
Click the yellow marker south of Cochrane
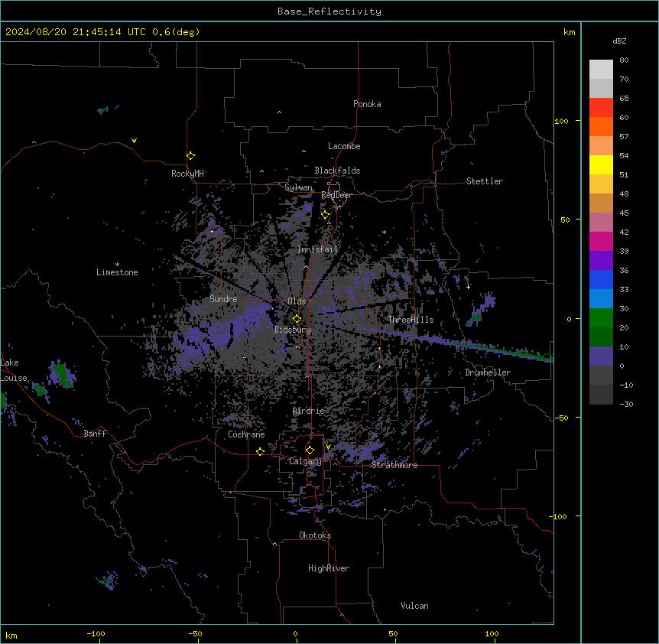[260, 451]
